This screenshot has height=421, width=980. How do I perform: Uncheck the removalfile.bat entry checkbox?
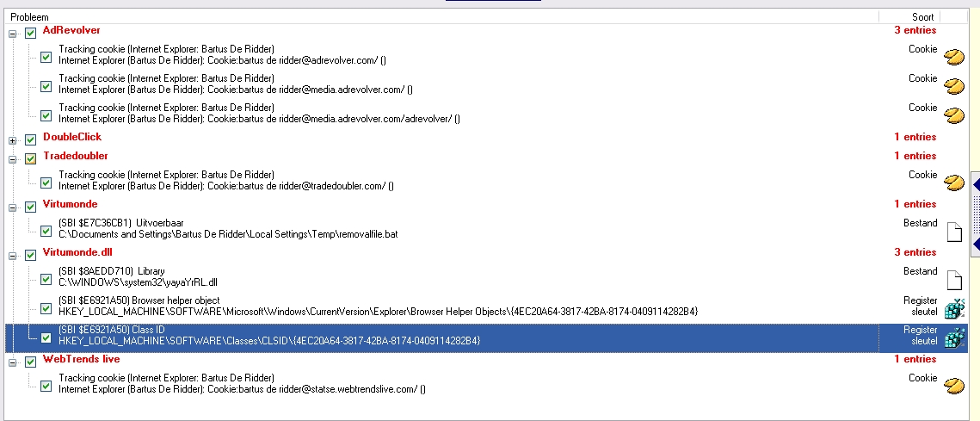[46, 231]
